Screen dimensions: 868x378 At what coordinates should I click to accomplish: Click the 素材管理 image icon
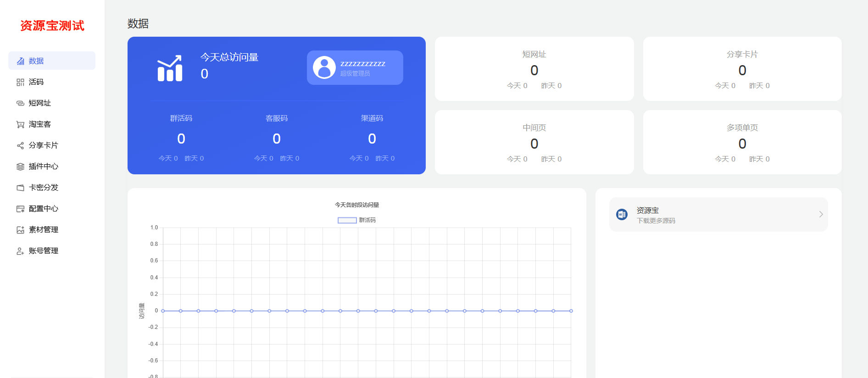[20, 230]
